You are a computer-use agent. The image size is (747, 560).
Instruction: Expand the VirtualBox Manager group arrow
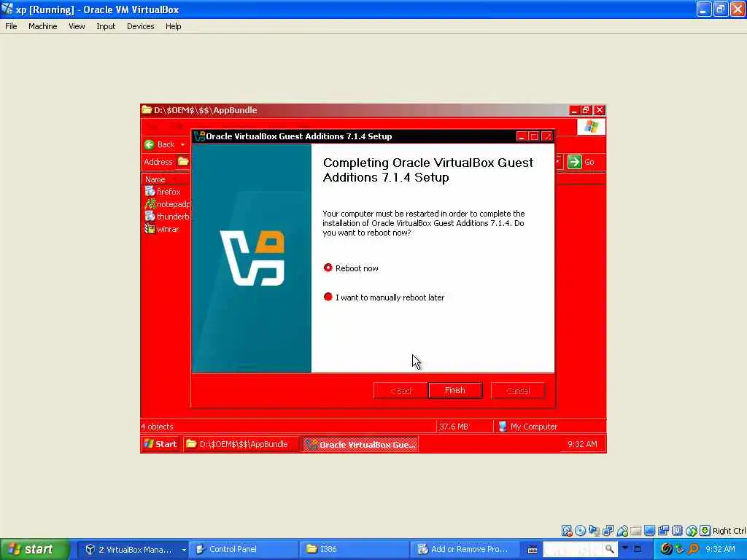(184, 550)
